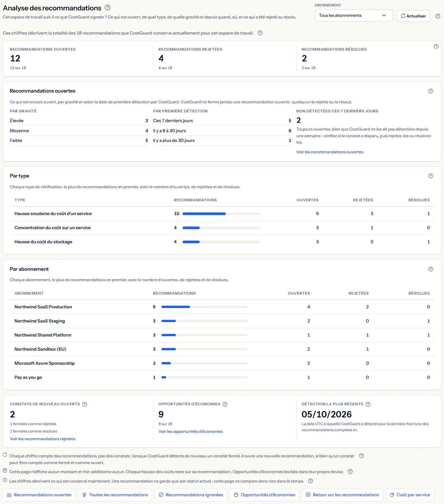
Task: Follow Voir les recommandations rejetées link
Action: point(43,439)
